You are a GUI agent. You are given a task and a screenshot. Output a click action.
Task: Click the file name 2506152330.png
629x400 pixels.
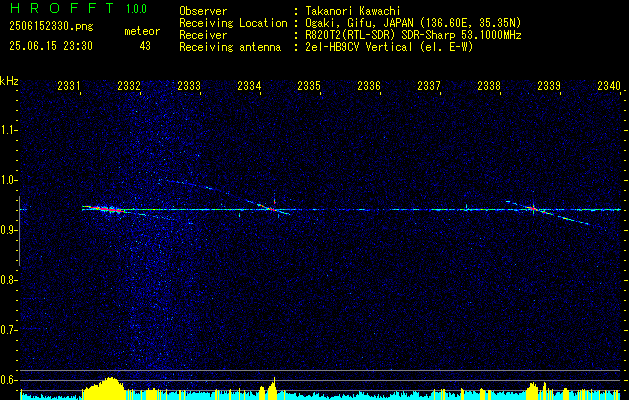(51, 27)
